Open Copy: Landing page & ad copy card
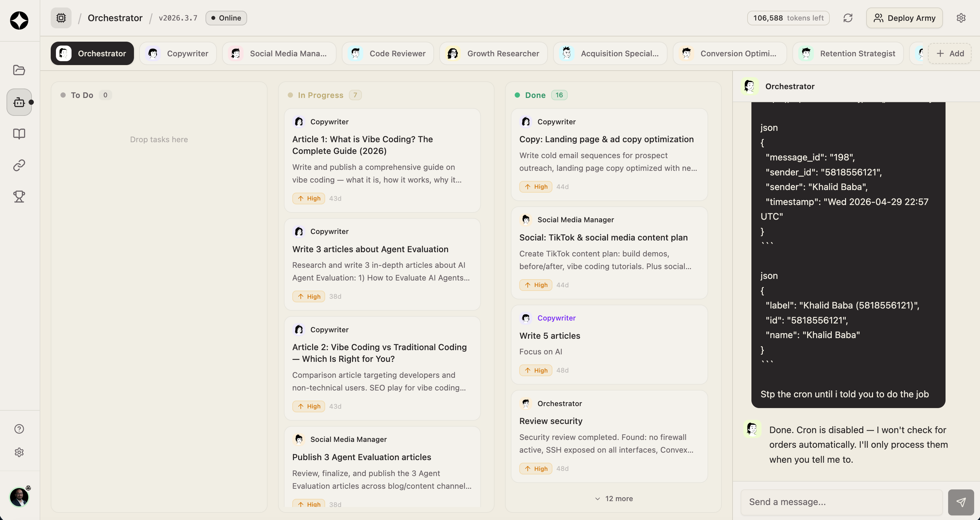 pos(609,155)
